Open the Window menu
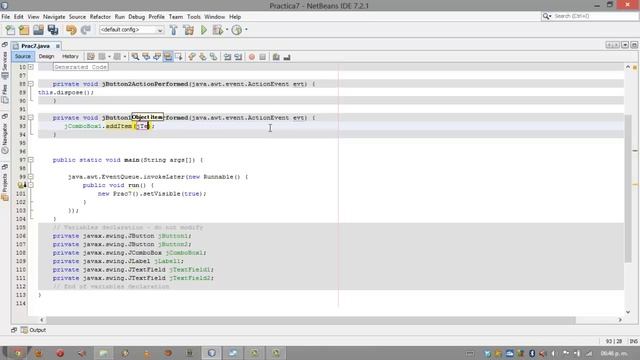Image resolution: width=640 pixels, height=360 pixels. pos(215,17)
